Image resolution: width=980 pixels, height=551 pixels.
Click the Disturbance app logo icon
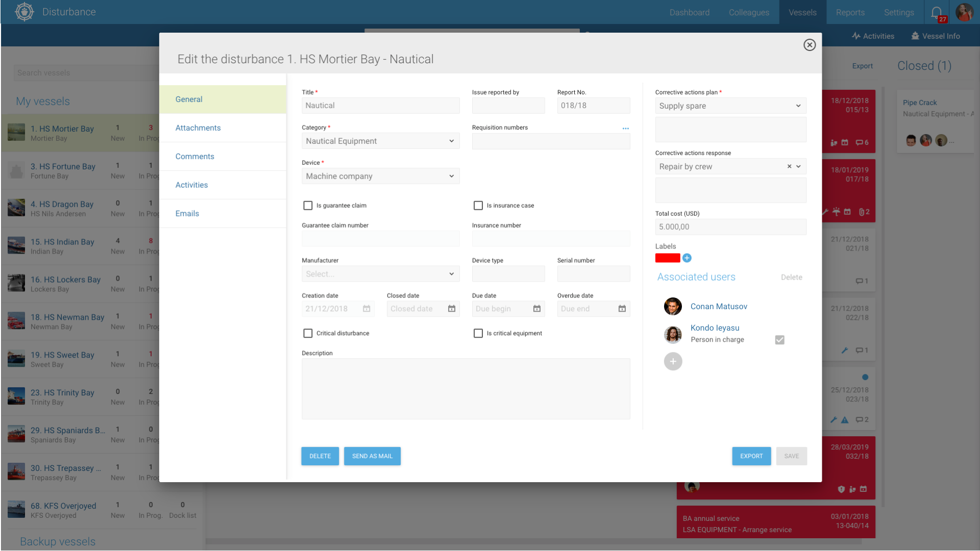click(24, 12)
